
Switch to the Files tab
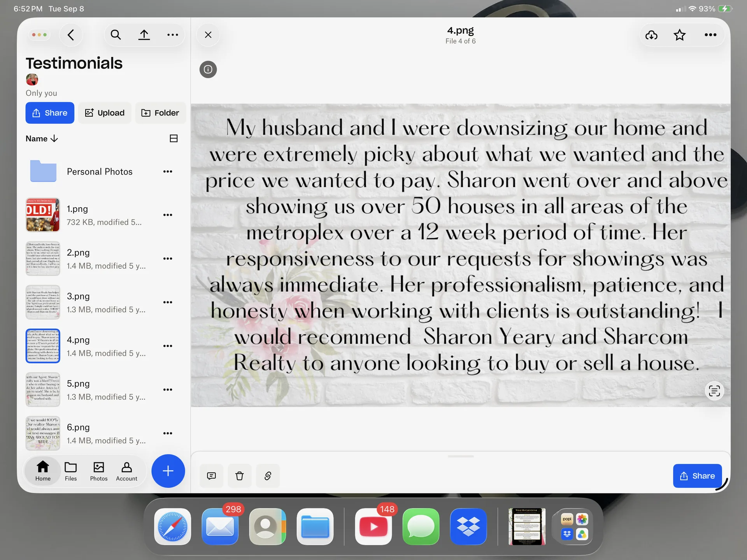pyautogui.click(x=71, y=471)
